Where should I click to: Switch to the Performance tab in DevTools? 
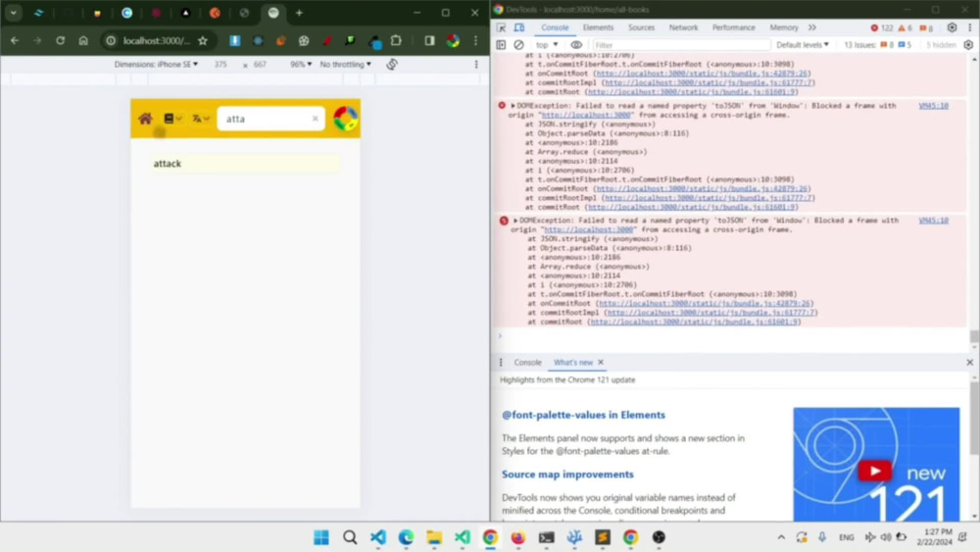coord(733,27)
